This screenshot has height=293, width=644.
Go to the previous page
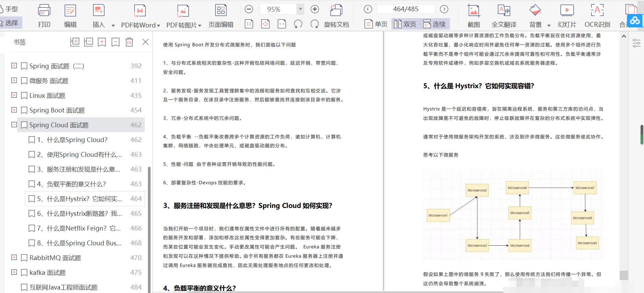coord(368,9)
